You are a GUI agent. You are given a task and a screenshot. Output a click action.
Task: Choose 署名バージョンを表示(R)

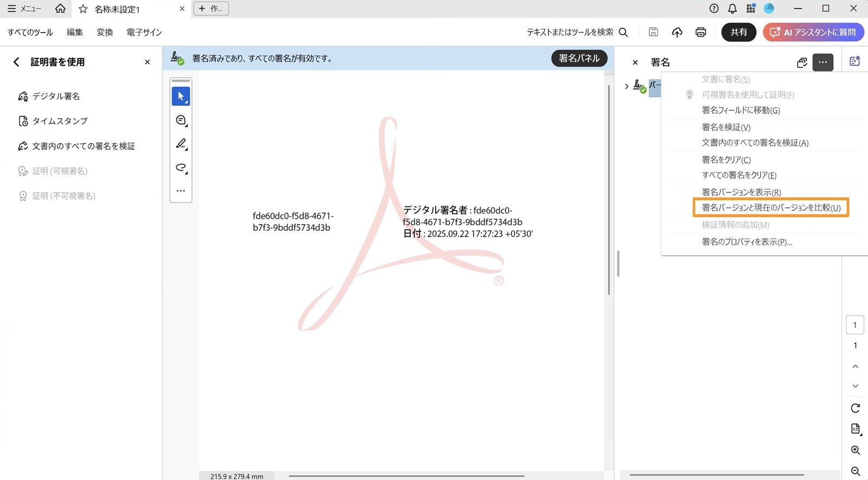741,192
